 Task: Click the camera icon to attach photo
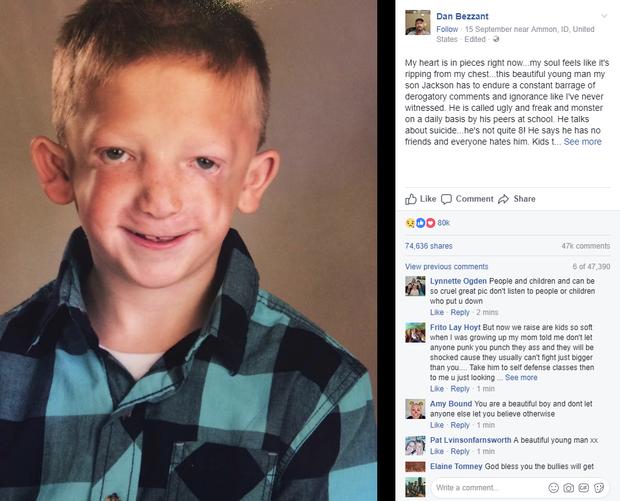(569, 488)
